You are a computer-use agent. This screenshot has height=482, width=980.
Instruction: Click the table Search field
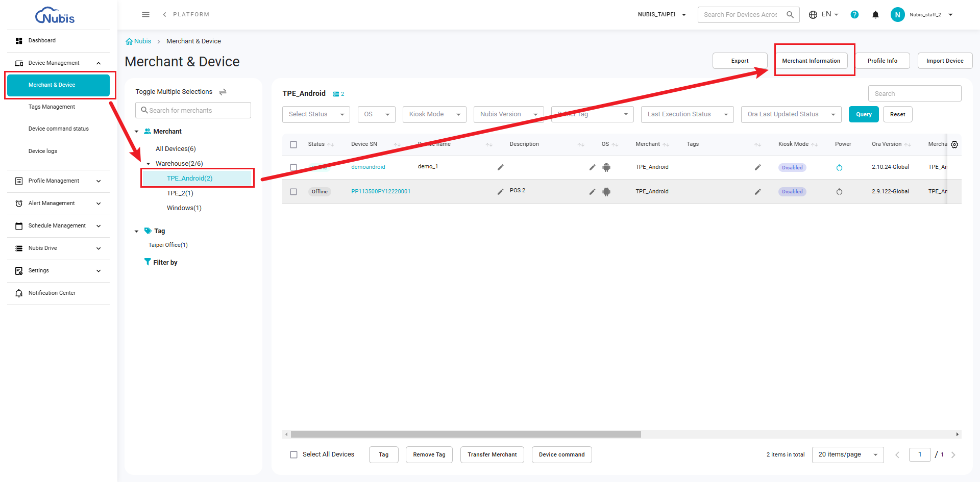915,93
